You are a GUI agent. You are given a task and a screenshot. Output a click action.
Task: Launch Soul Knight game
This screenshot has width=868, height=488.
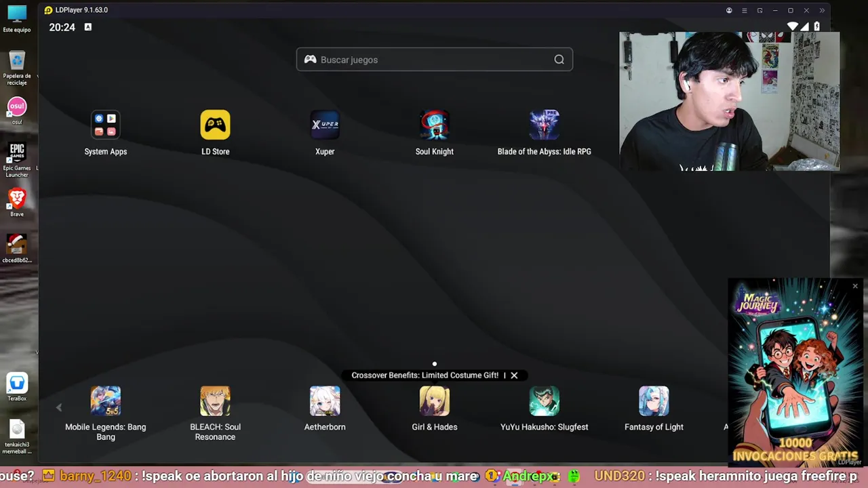coord(435,125)
